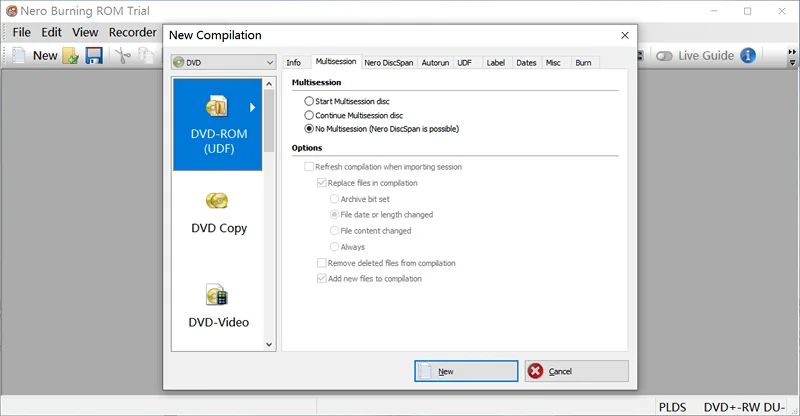Click the Copy icon in the toolbar
Screen dimensions: 800x416
coord(146,55)
